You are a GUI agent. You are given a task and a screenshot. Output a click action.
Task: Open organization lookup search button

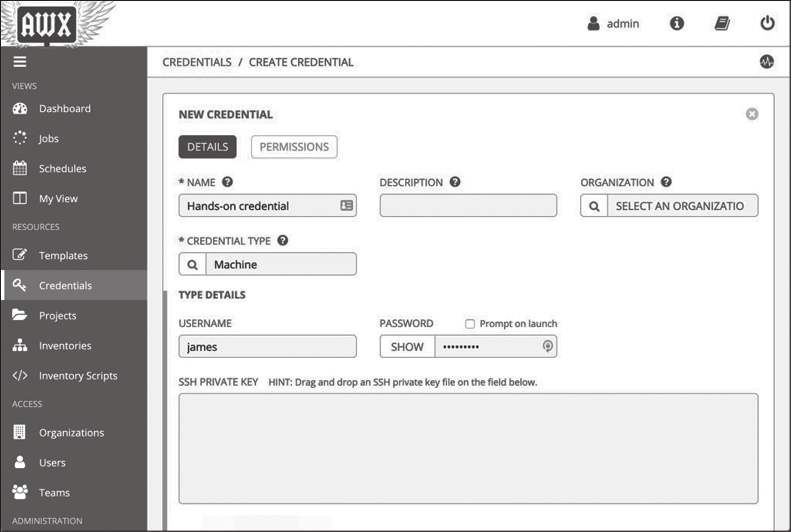[x=594, y=206]
